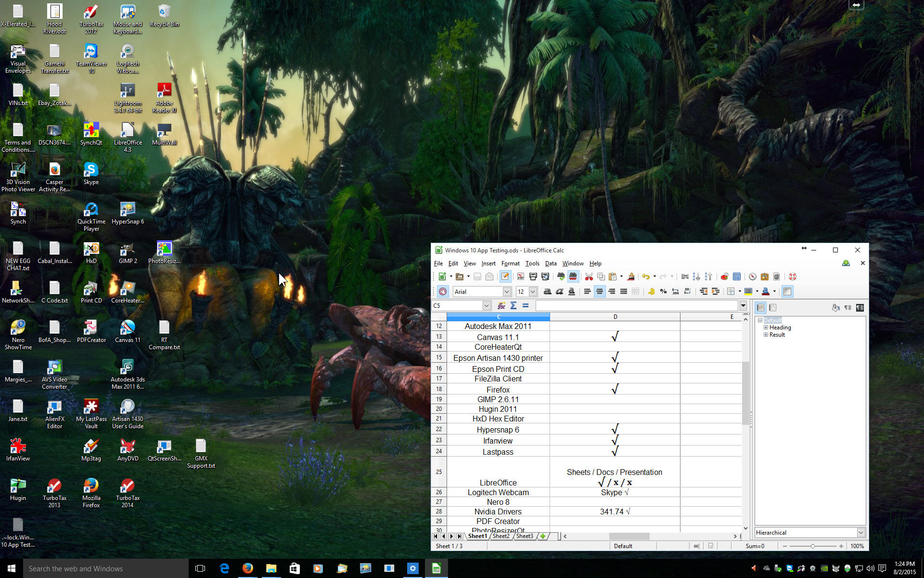Click column D header
Viewport: 924px width, 578px height.
pyautogui.click(x=615, y=316)
